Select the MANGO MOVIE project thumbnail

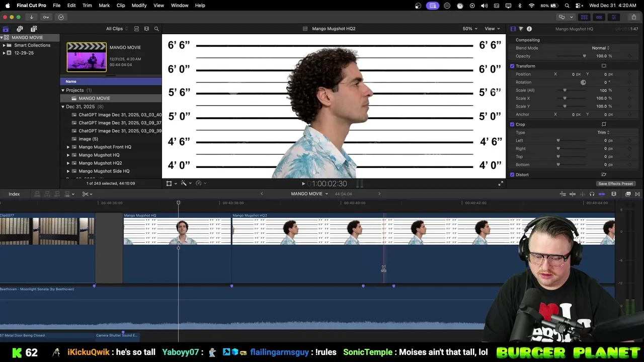[x=87, y=57]
